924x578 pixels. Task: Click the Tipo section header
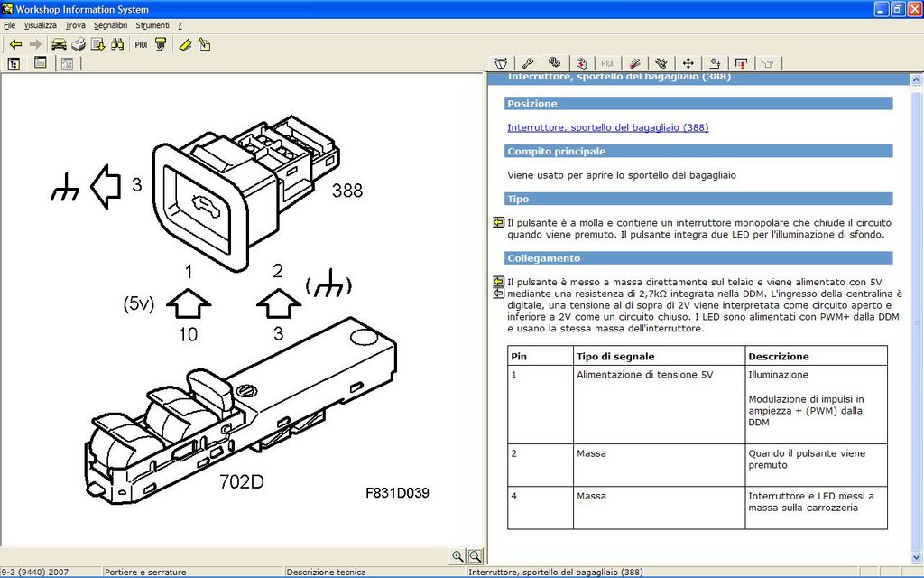(698, 199)
